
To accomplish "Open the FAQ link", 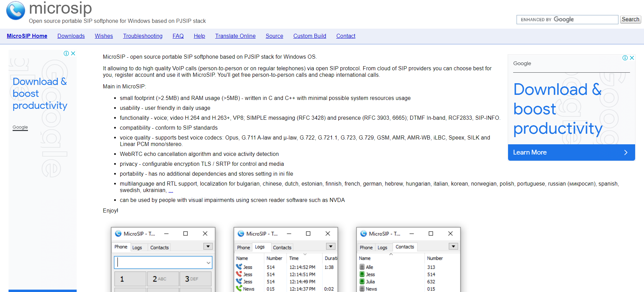I will (x=178, y=36).
